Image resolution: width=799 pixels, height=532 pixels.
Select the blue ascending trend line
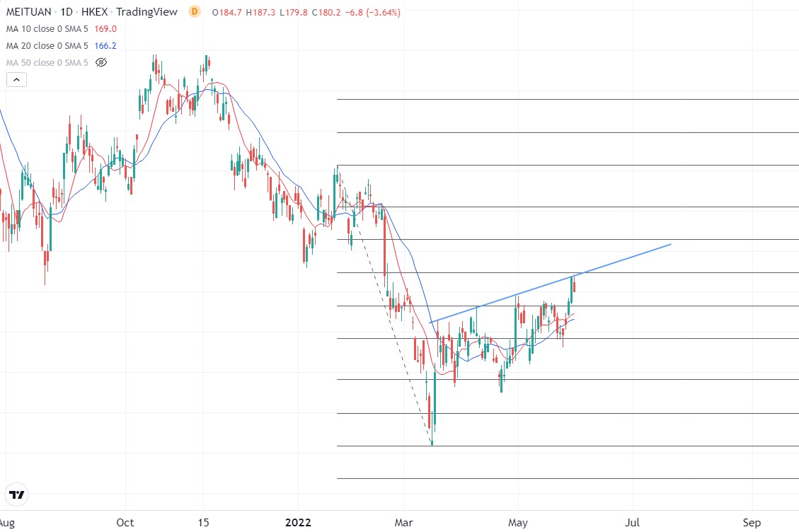tap(623, 259)
